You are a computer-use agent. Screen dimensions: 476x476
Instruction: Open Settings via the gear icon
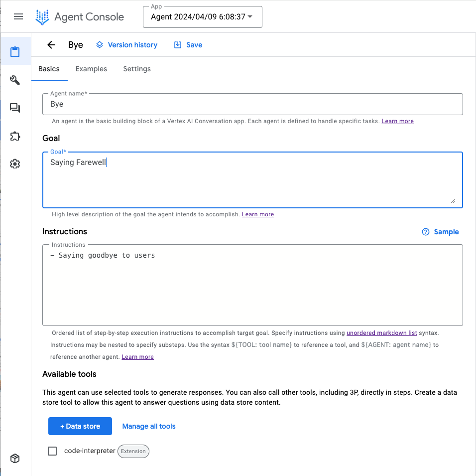pyautogui.click(x=15, y=163)
